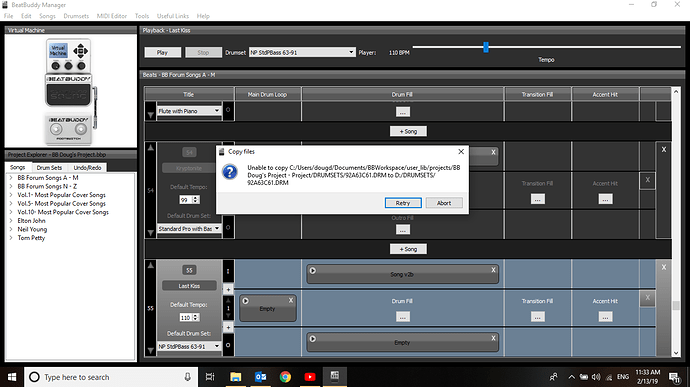The width and height of the screenshot is (690, 387).
Task: Switch to the Drum Sets tab
Action: coord(49,168)
